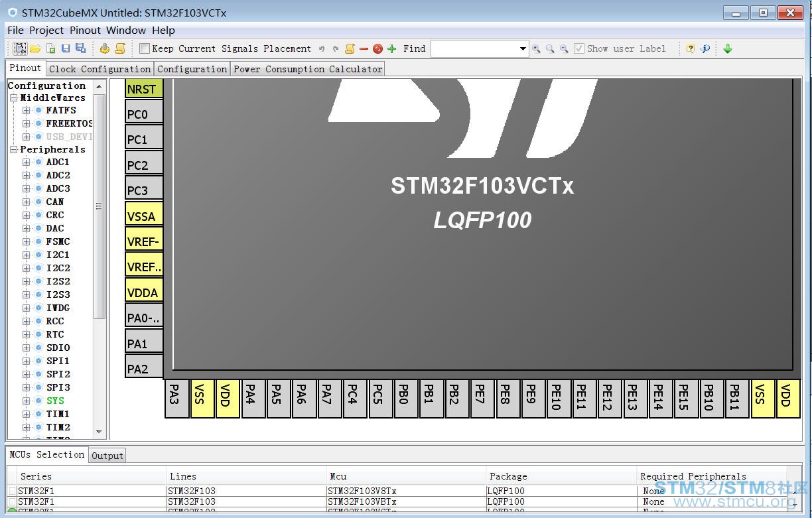Image resolution: width=812 pixels, height=518 pixels.
Task: Select the MCUs Selection tab
Action: [x=47, y=455]
